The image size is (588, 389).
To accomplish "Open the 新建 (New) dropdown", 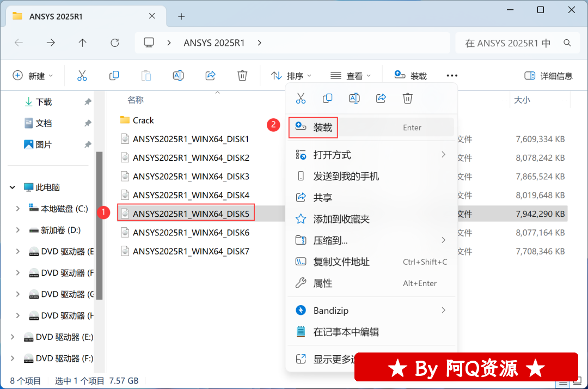I will tap(33, 76).
